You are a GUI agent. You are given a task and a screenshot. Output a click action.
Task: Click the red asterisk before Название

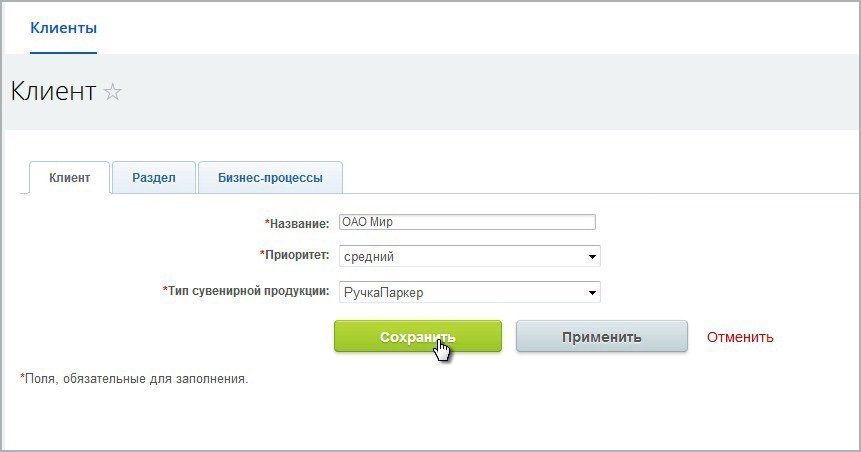[x=267, y=222]
